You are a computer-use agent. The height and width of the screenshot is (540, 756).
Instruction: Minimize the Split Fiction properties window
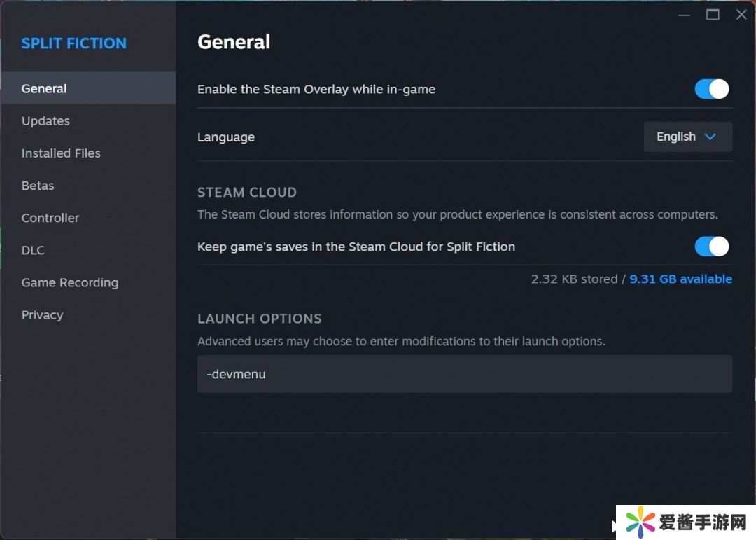pos(684,15)
